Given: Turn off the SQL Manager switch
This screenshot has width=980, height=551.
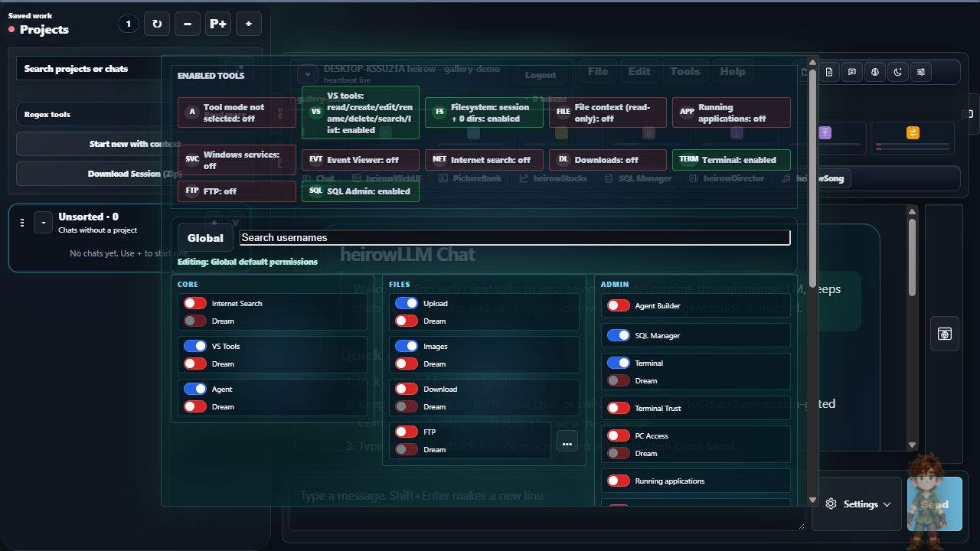Looking at the screenshot, I should (619, 336).
